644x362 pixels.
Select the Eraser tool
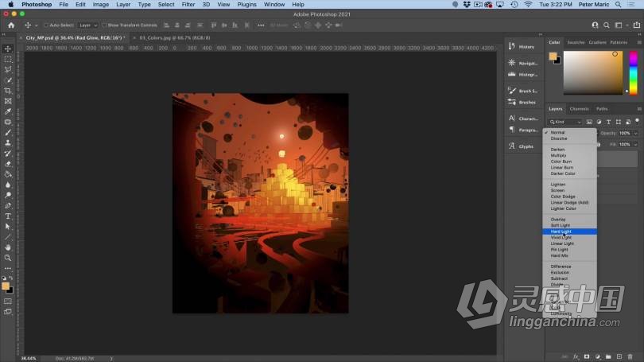click(x=8, y=164)
